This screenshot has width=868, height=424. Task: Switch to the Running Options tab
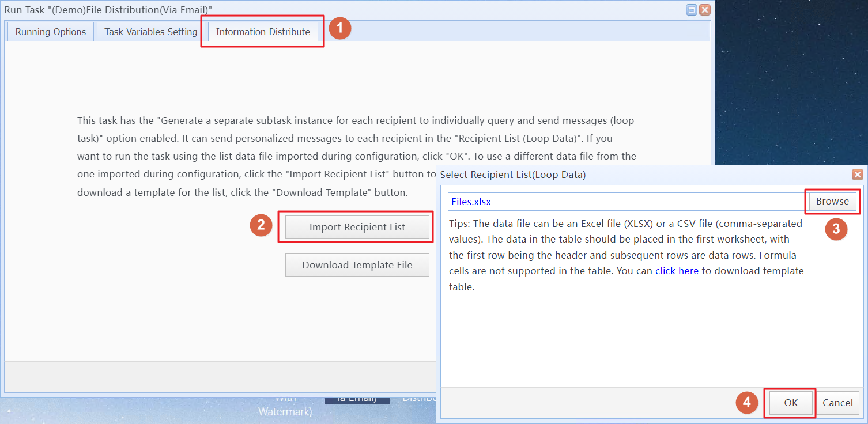click(51, 32)
